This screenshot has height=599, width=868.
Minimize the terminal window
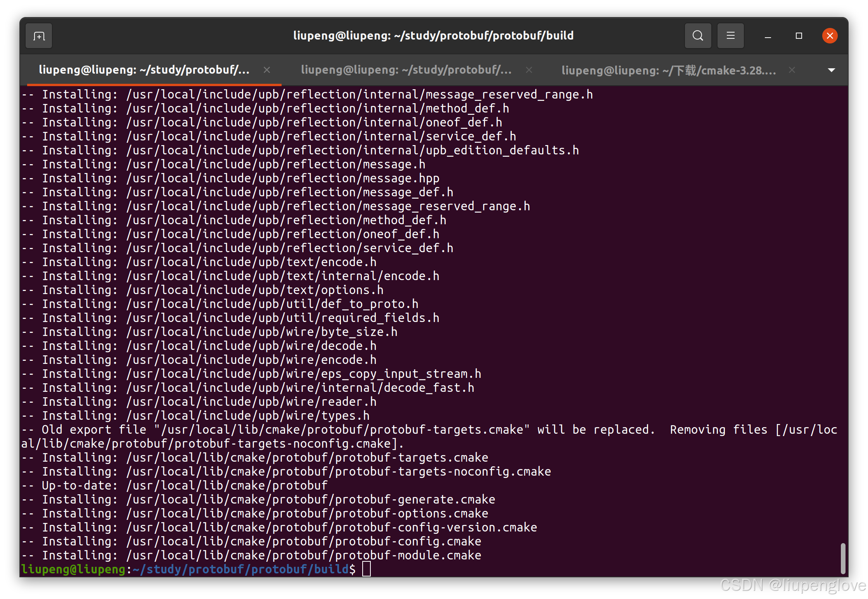(x=768, y=36)
